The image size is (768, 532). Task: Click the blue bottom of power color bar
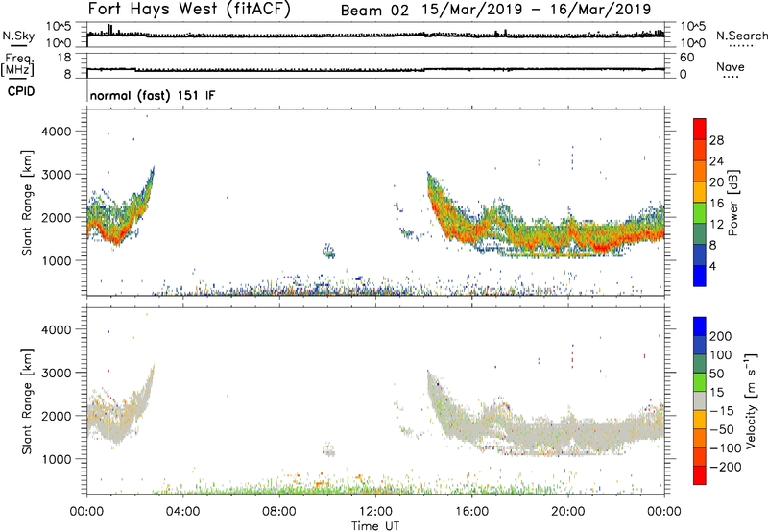pyautogui.click(x=700, y=276)
